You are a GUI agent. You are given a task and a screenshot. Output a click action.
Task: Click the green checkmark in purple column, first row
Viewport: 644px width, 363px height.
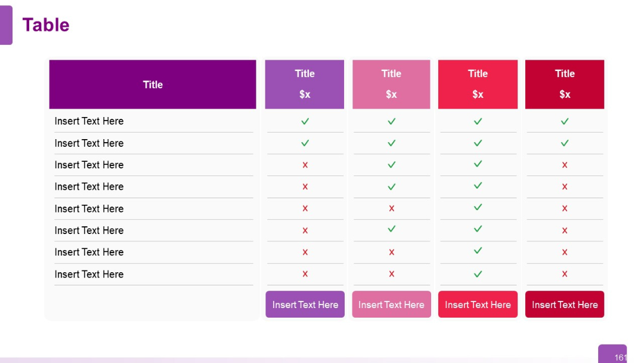(305, 121)
